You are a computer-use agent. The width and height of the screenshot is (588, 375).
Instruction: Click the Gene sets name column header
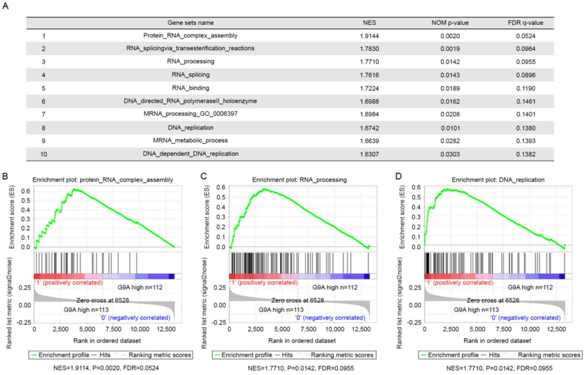click(190, 23)
